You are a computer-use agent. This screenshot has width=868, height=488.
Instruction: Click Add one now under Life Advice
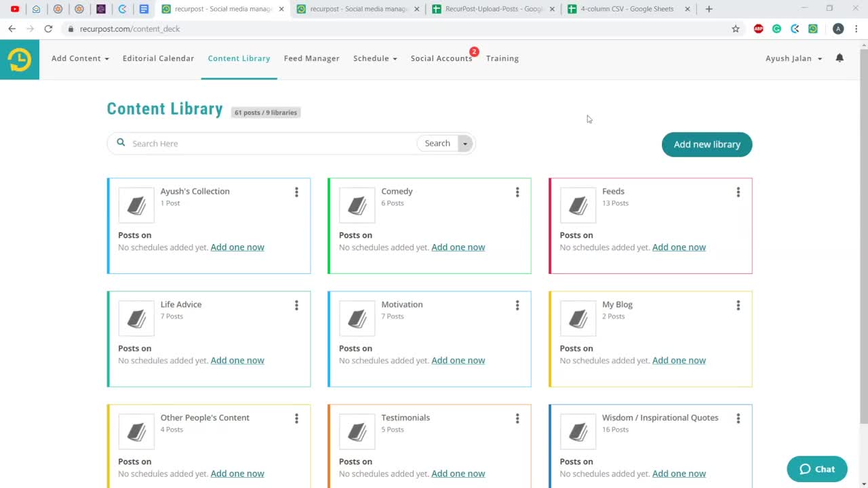tap(237, 361)
